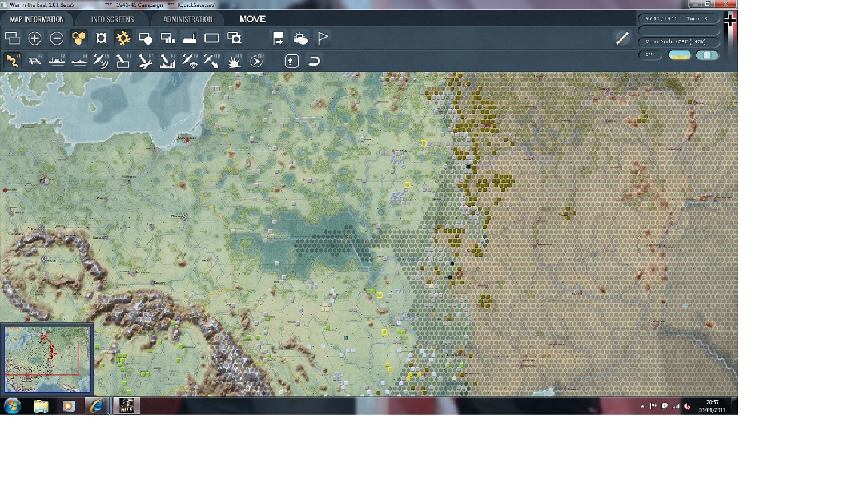This screenshot has height=488, width=868.
Task: Click the F12 end turn icon
Action: click(x=256, y=61)
